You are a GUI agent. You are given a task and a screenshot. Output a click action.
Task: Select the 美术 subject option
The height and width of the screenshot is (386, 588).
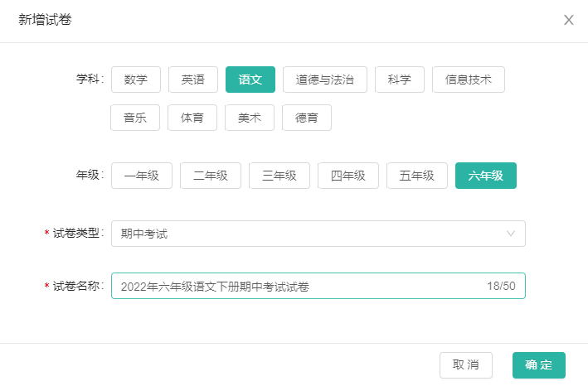(250, 118)
